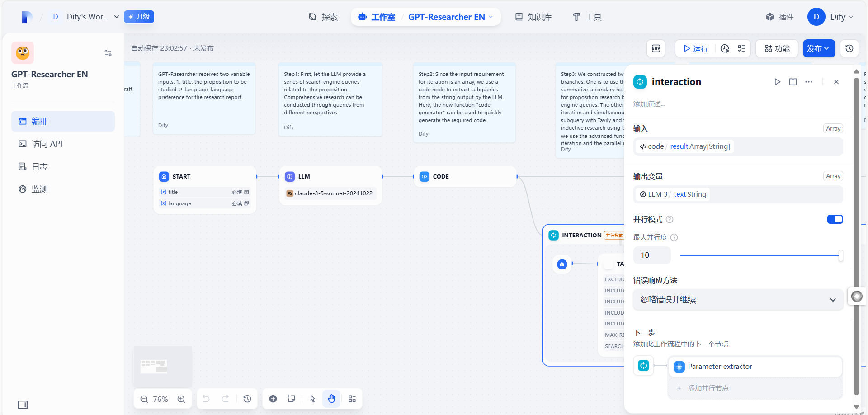Viewport: 868px width, 415px height.
Task: Switch to pointer mode
Action: [312, 399]
